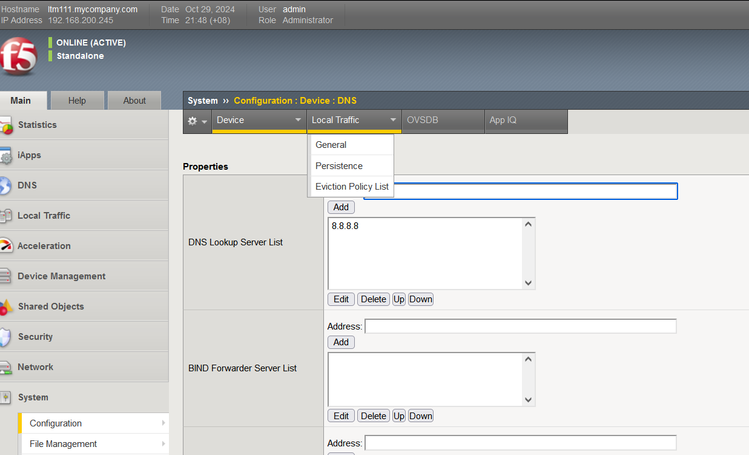The image size is (749, 455).
Task: Open Local Traffic in the sidebar
Action: click(44, 216)
